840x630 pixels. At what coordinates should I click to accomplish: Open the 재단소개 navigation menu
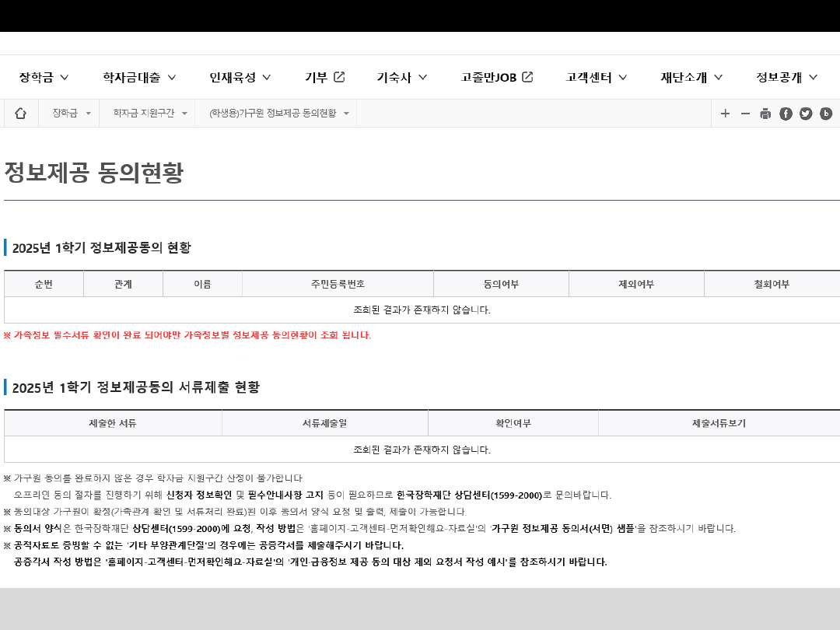coord(691,77)
